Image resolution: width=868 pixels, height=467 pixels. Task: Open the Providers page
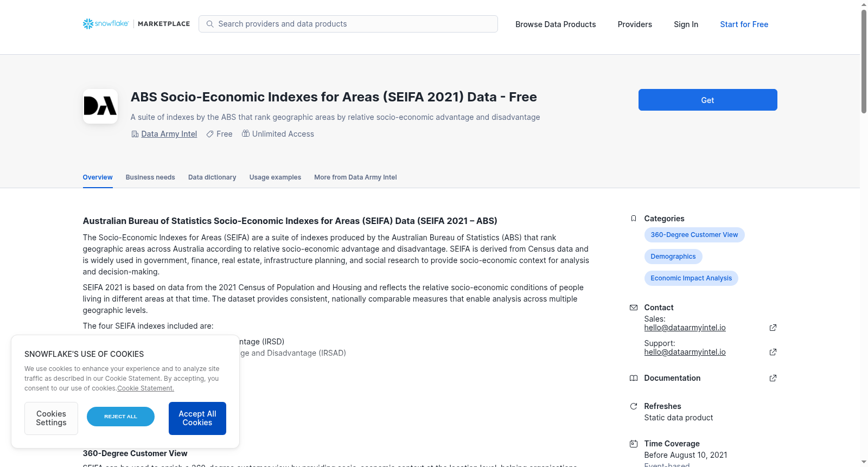coord(635,24)
